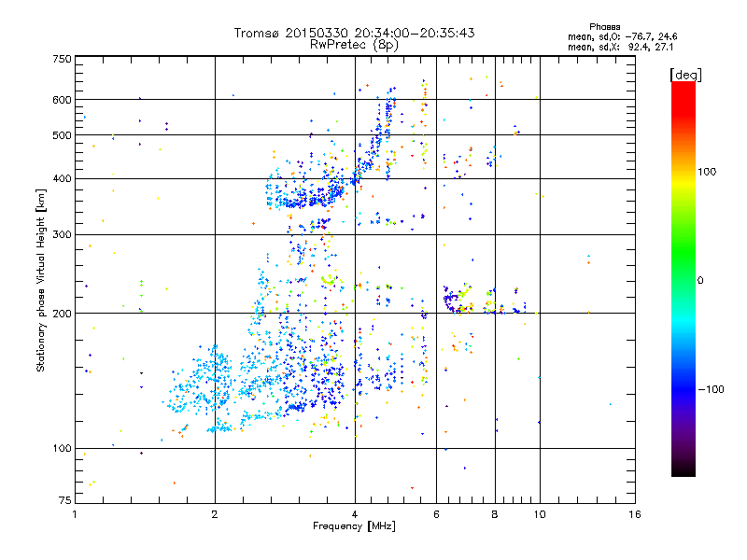
Task: Click y-axis tick label "600"
Action: pyautogui.click(x=62, y=100)
